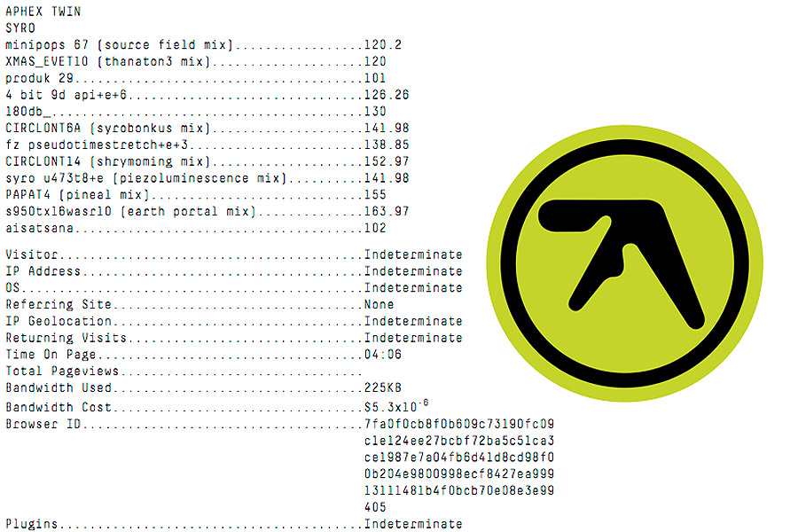Click syro u473t8+e (piezoluminescence mix) track
Image resolution: width=798 pixels, height=532 pixels.
[x=147, y=178]
